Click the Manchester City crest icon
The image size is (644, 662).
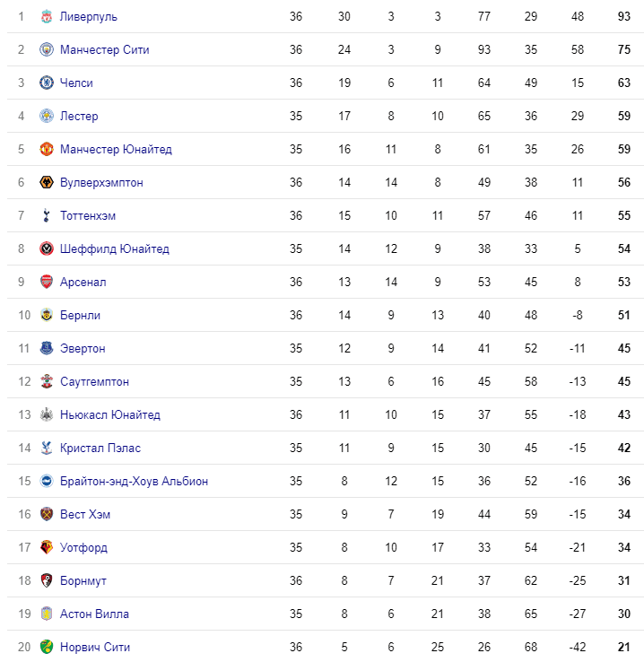[47, 49]
